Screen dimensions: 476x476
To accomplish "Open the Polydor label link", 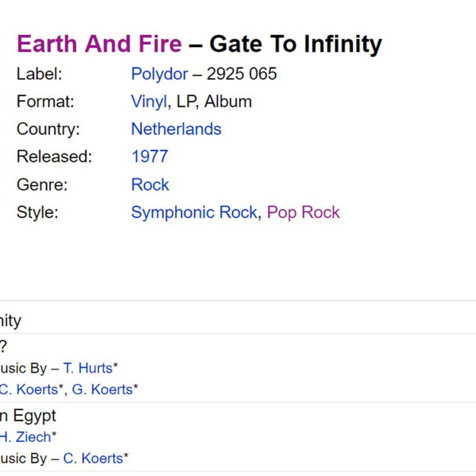I will [159, 74].
